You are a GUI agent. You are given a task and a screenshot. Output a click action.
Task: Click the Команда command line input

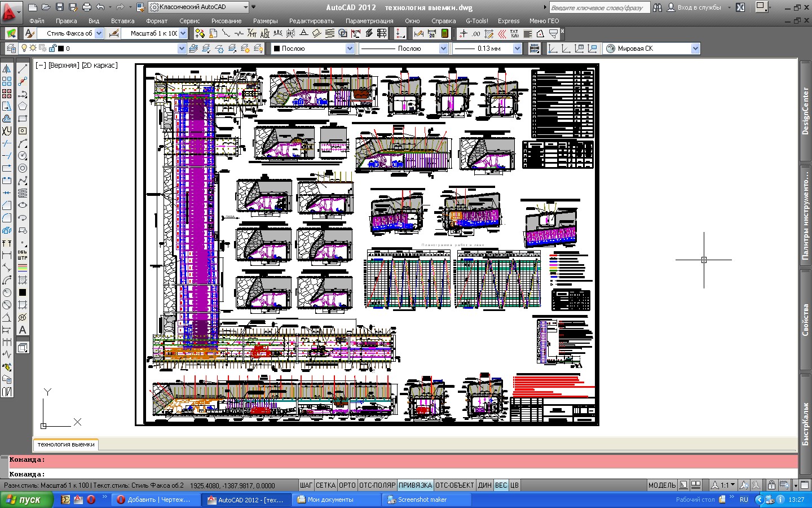pos(403,474)
